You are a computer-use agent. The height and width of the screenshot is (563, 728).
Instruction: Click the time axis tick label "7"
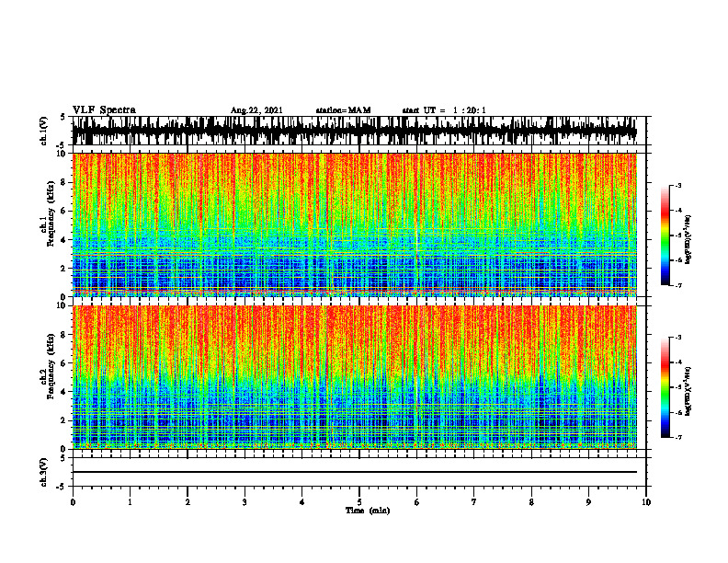tap(474, 502)
